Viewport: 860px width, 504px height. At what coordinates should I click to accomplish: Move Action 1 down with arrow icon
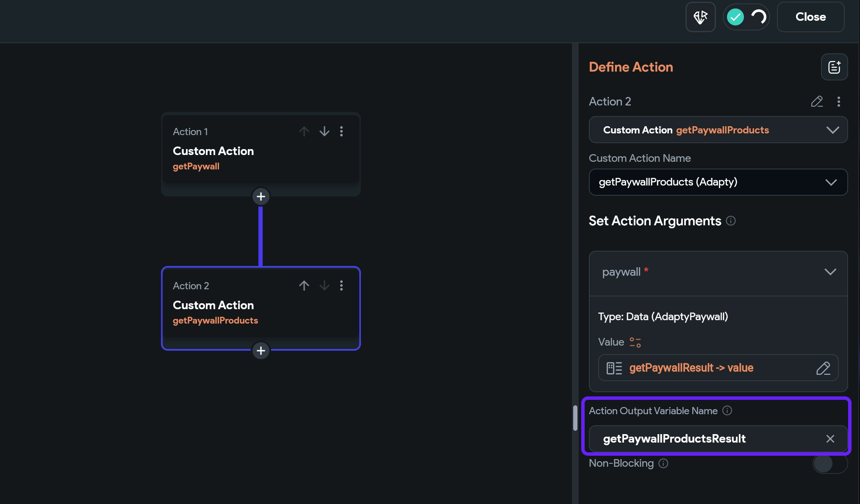(325, 131)
